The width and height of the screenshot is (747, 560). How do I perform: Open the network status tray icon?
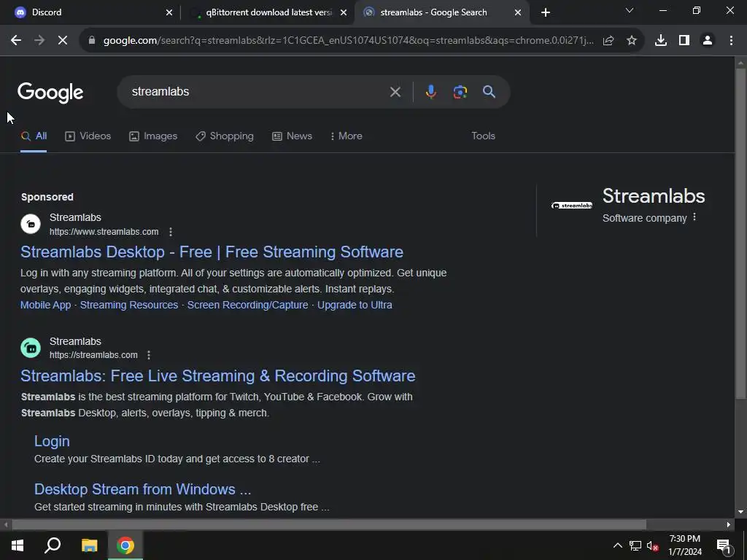(635, 545)
